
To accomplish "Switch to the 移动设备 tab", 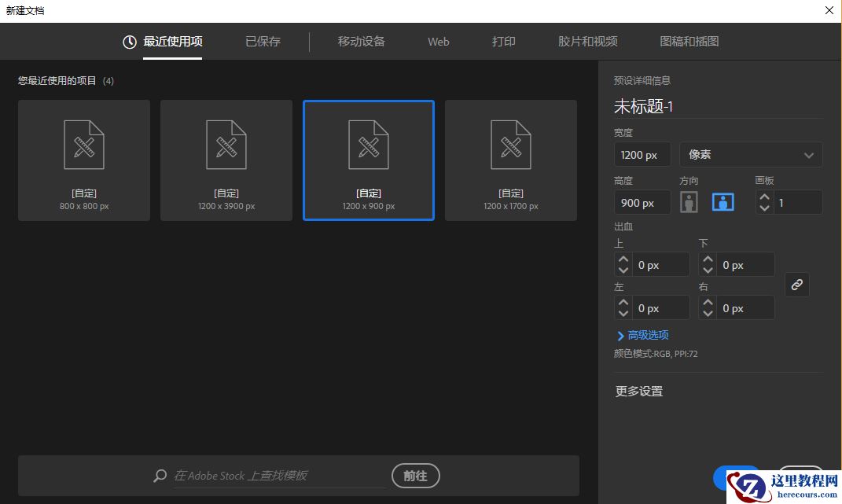I will tap(361, 42).
